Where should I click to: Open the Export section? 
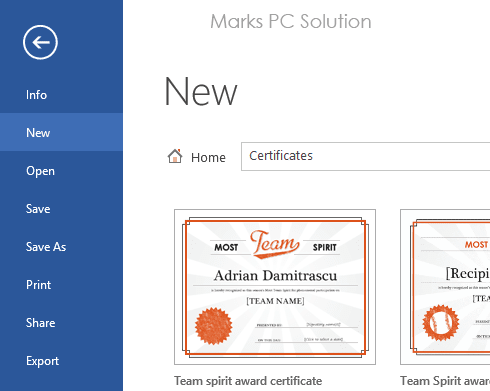[x=61, y=361]
